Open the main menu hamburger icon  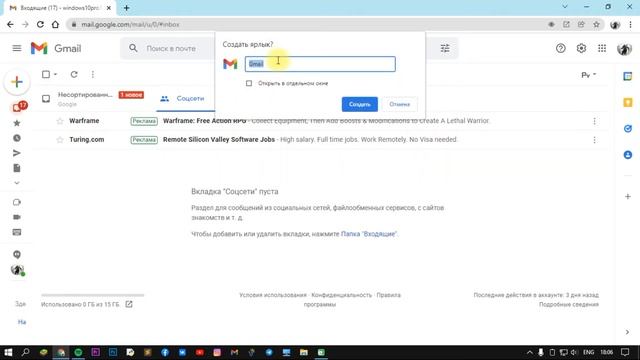[17, 48]
